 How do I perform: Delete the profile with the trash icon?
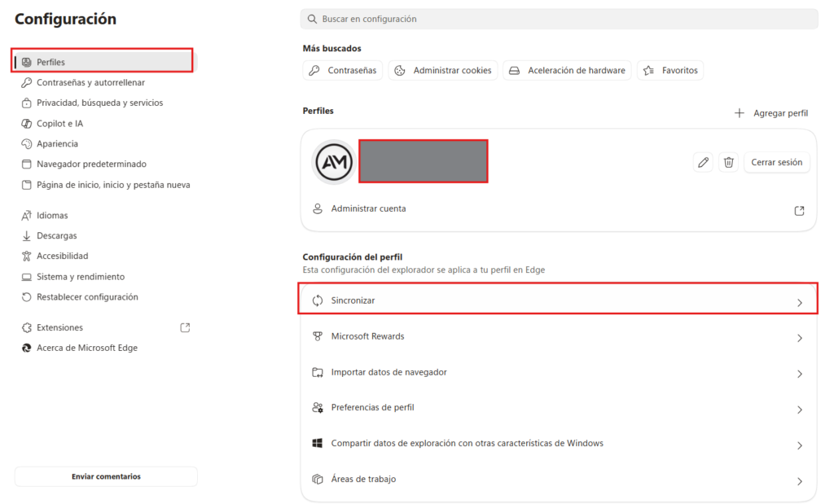[729, 162]
